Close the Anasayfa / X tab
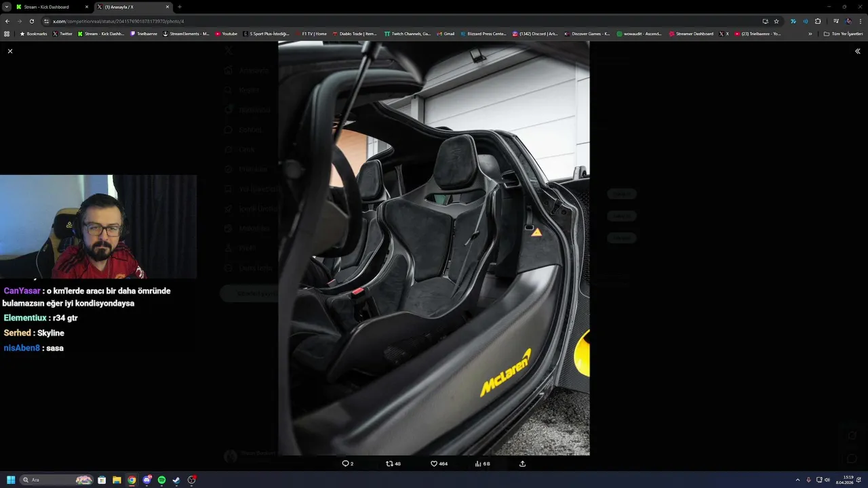This screenshot has height=488, width=868. tap(167, 7)
